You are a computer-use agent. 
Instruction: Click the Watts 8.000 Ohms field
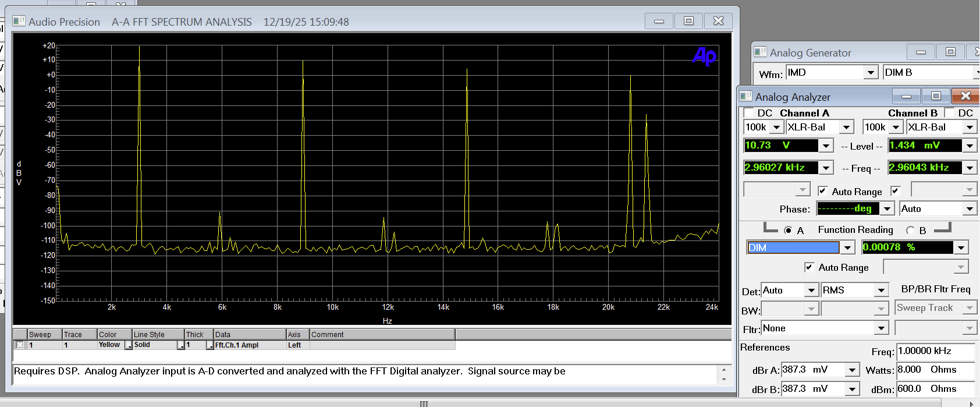[935, 370]
